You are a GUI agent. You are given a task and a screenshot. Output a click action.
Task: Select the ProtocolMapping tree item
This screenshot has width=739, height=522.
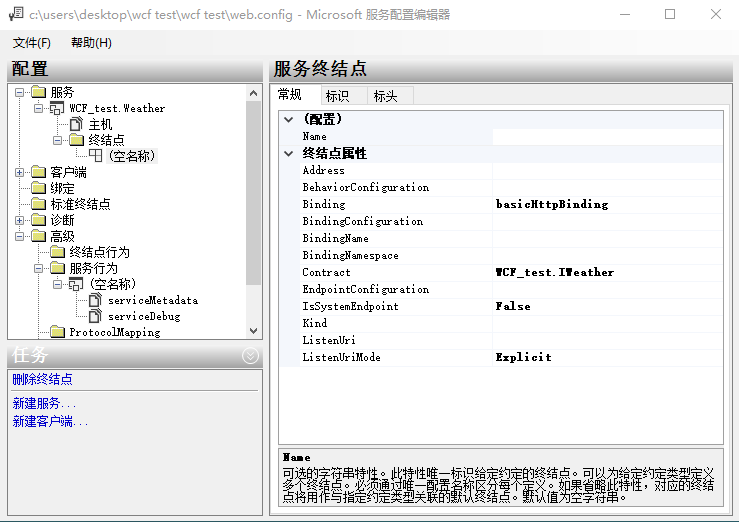pos(115,332)
